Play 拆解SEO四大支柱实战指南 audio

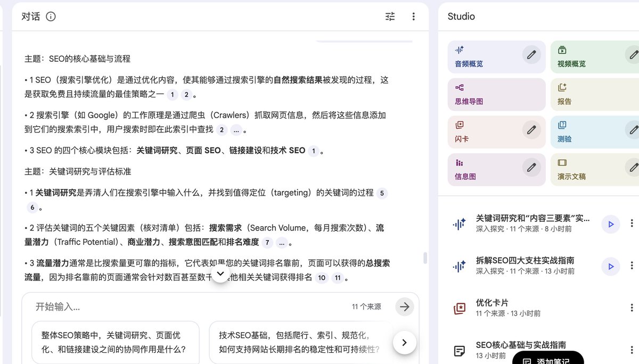611,266
